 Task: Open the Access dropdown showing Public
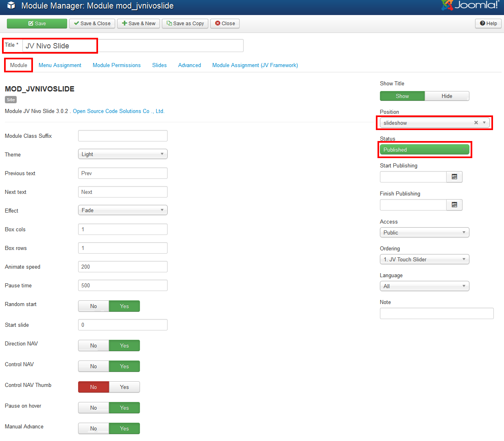pyautogui.click(x=425, y=232)
